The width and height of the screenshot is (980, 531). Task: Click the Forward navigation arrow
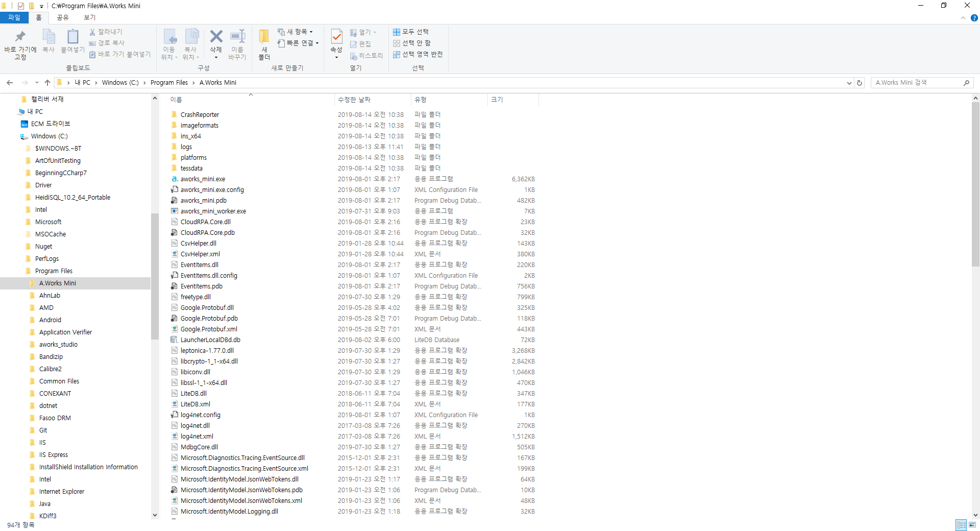[24, 82]
